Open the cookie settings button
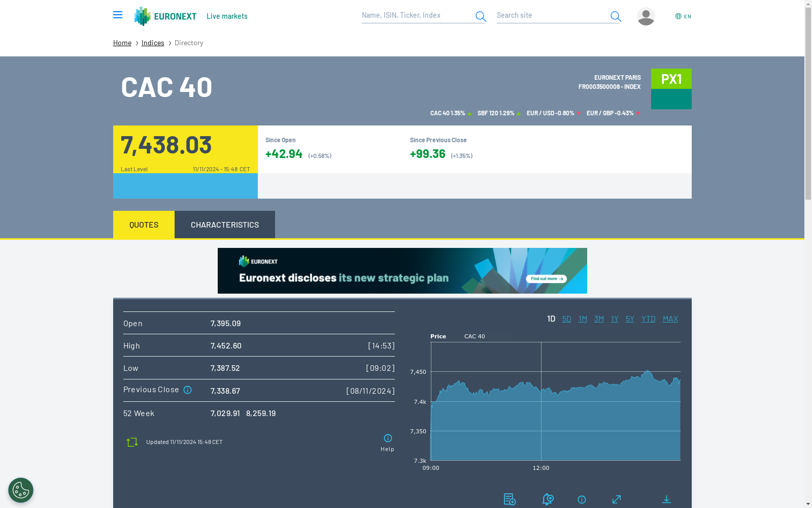812x508 pixels. pos(21,490)
